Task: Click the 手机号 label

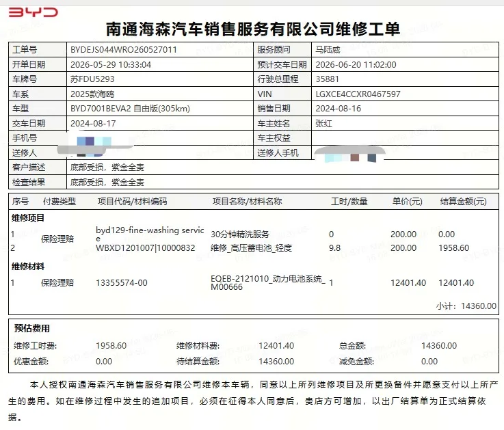Action: [25, 138]
